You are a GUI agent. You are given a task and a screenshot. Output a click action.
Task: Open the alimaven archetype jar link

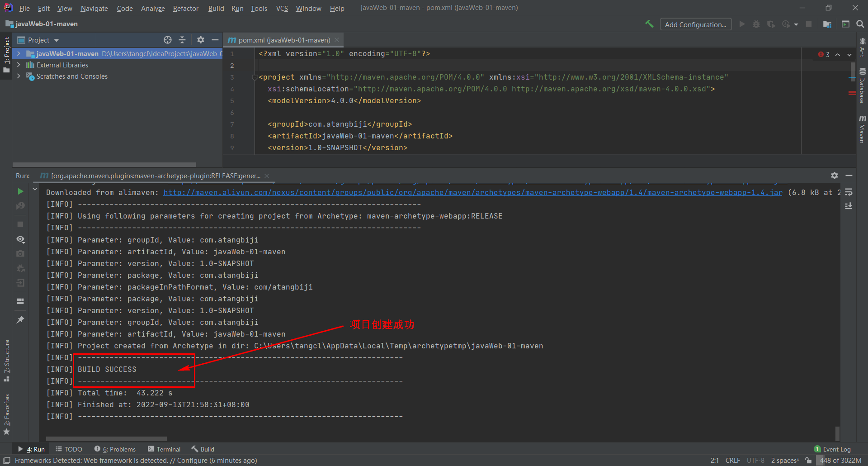[472, 192]
